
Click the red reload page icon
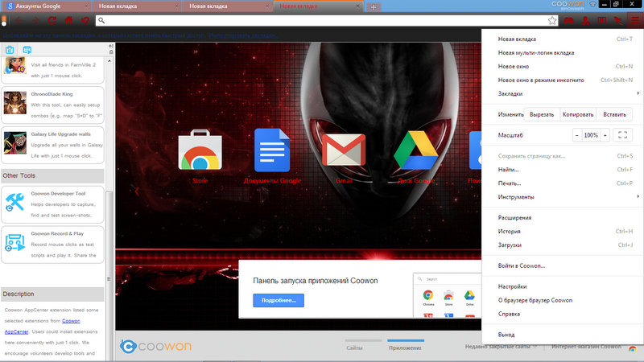tap(52, 20)
